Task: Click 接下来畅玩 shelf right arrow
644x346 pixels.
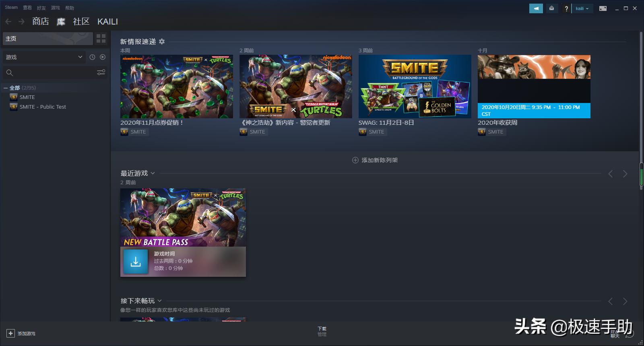Action: tap(625, 301)
